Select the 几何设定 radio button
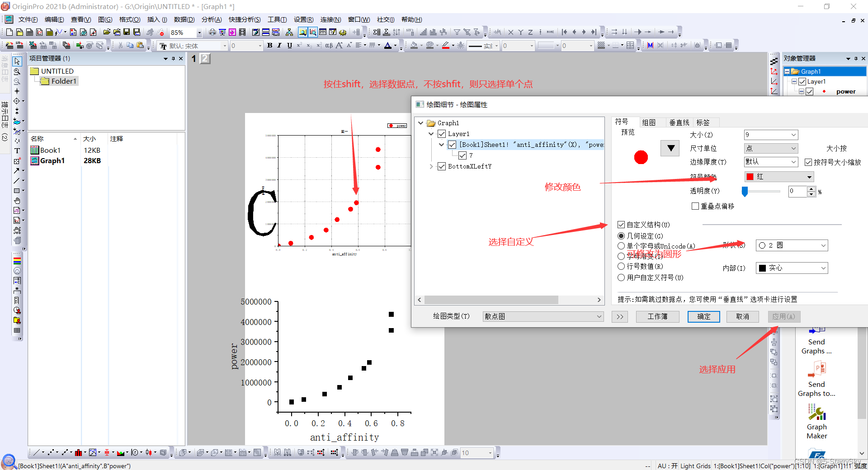The height and width of the screenshot is (470, 868). point(621,236)
